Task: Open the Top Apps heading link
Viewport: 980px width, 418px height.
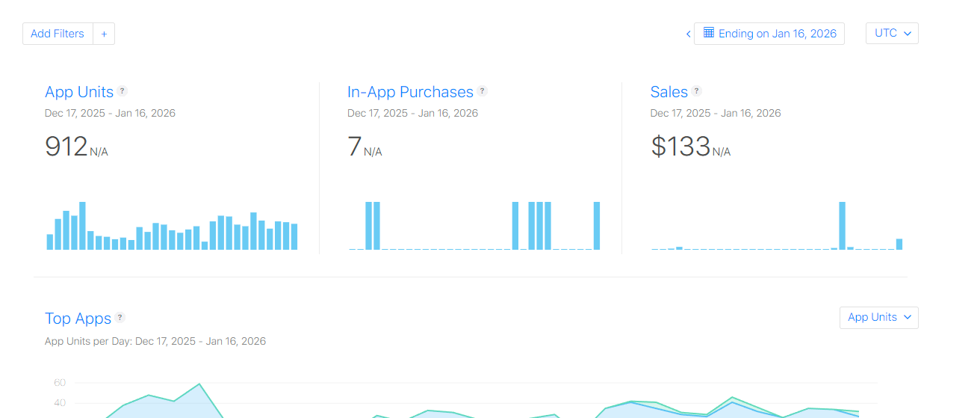Action: coord(78,319)
